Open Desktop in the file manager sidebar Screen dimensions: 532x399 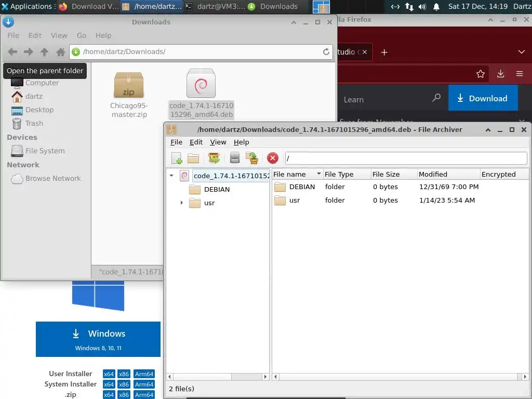point(33,110)
